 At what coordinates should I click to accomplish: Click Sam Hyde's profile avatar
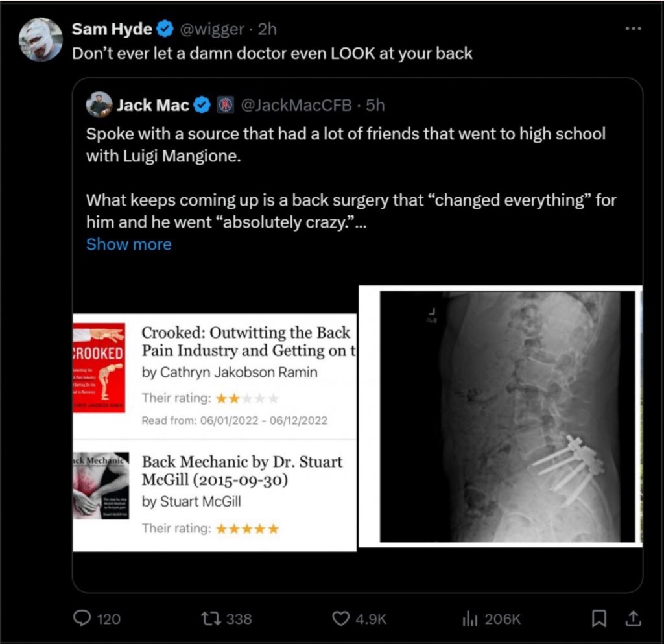(41, 40)
